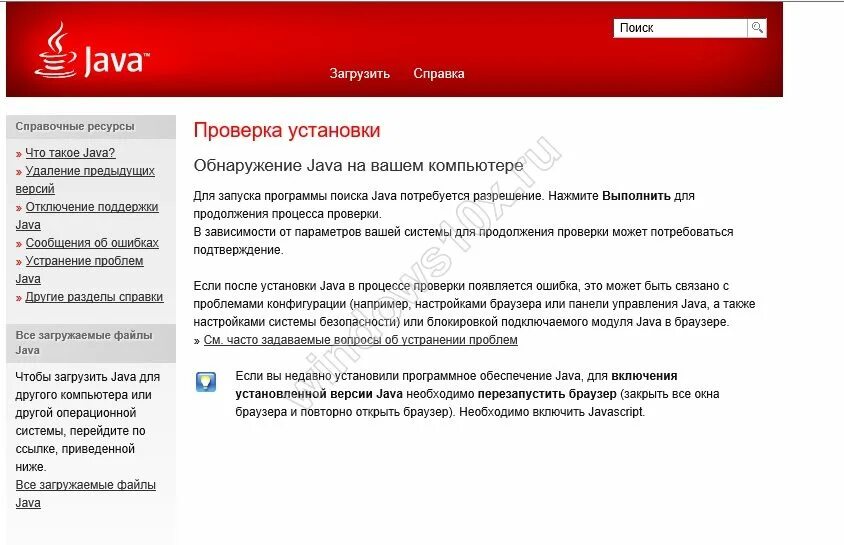Open the Сообщения об ошибках link
The image size is (844, 545).
pos(92,243)
